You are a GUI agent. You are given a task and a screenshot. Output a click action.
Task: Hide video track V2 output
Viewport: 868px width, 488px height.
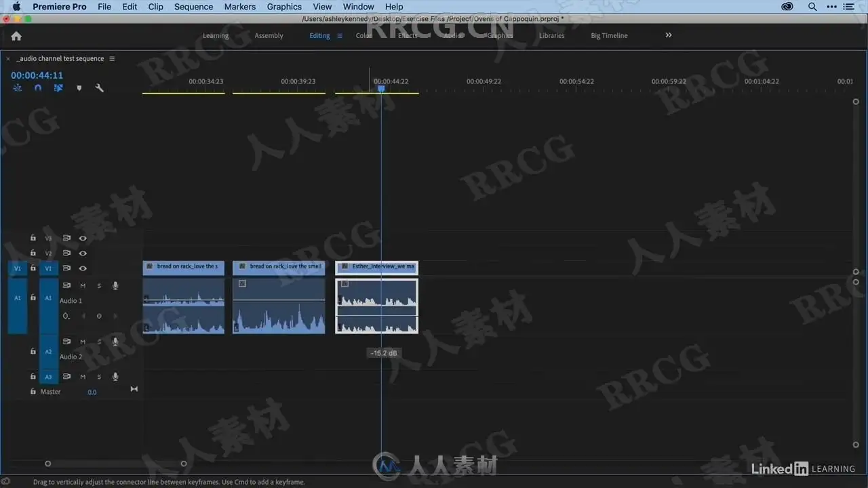click(x=83, y=253)
